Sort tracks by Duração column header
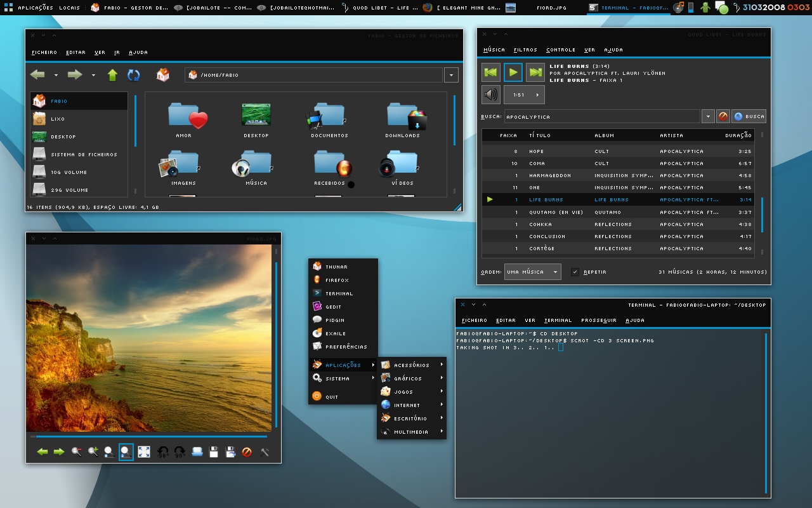812x508 pixels. [x=738, y=135]
